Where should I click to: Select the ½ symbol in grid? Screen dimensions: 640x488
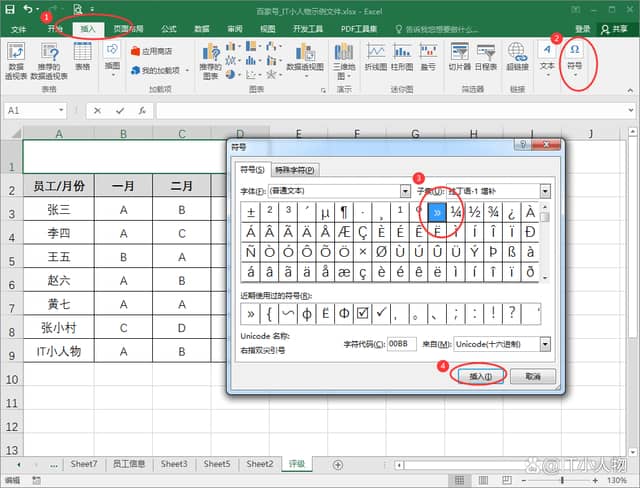[474, 212]
